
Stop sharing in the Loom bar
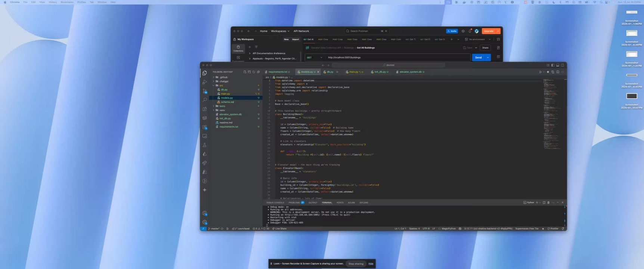click(x=356, y=264)
